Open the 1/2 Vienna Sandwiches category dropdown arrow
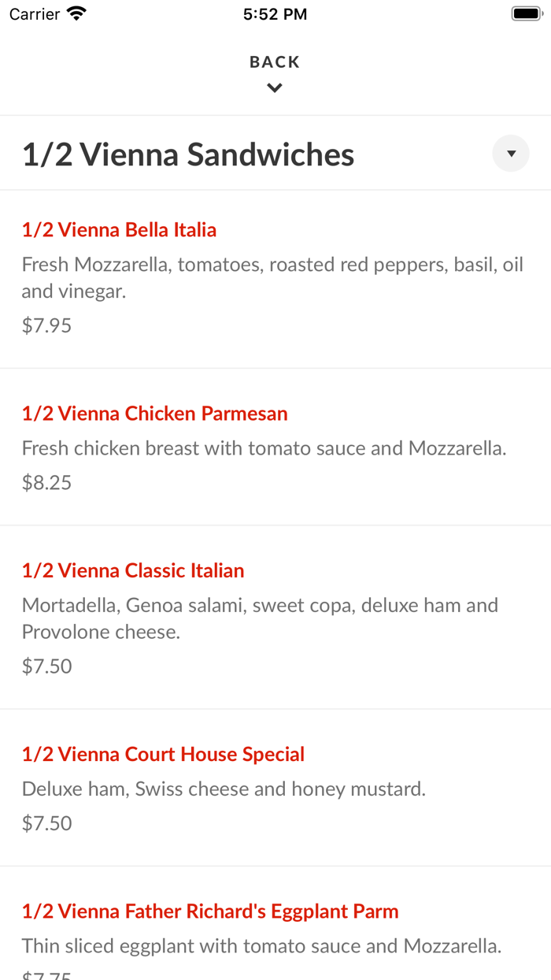551x980 pixels. pos(511,154)
